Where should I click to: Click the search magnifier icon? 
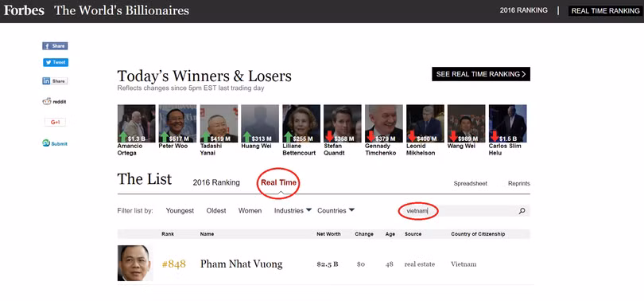[522, 211]
